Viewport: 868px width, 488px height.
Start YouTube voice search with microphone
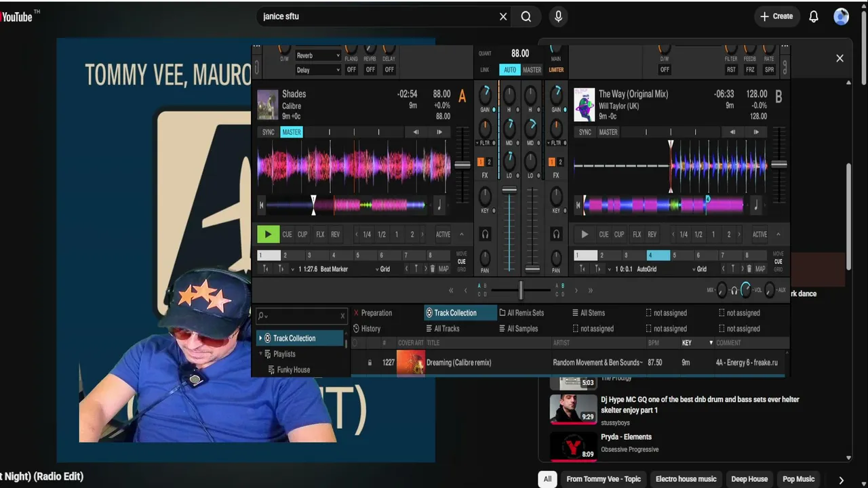(x=558, y=16)
